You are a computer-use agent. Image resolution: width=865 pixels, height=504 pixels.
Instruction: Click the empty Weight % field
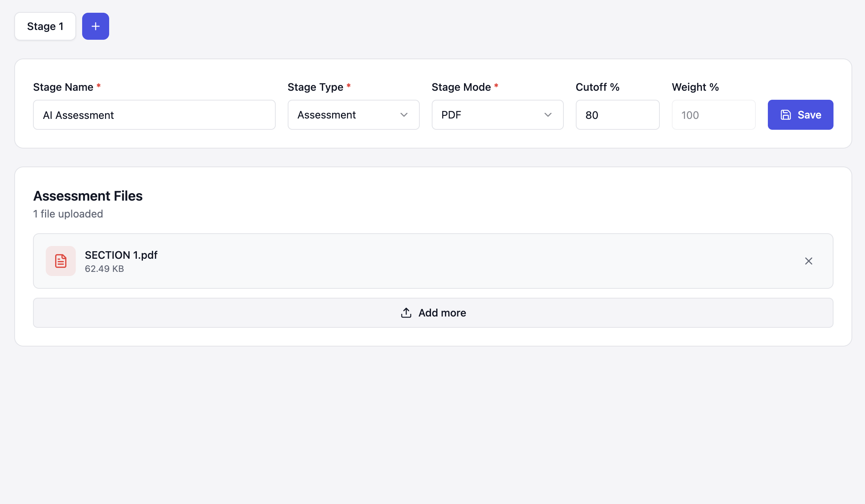pyautogui.click(x=713, y=115)
